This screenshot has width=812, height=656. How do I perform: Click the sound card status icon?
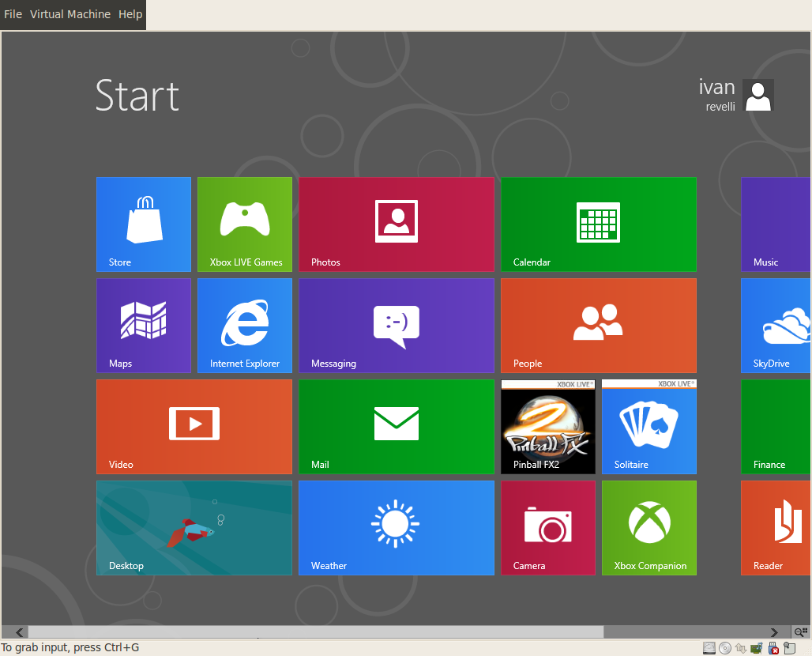(757, 648)
